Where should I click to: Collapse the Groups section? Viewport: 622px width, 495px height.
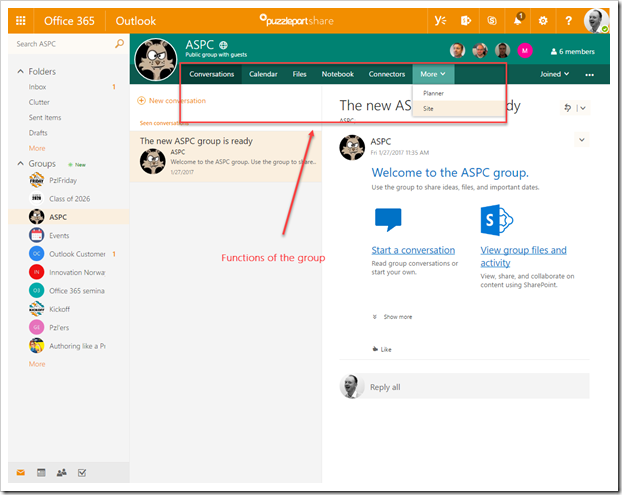[x=20, y=163]
